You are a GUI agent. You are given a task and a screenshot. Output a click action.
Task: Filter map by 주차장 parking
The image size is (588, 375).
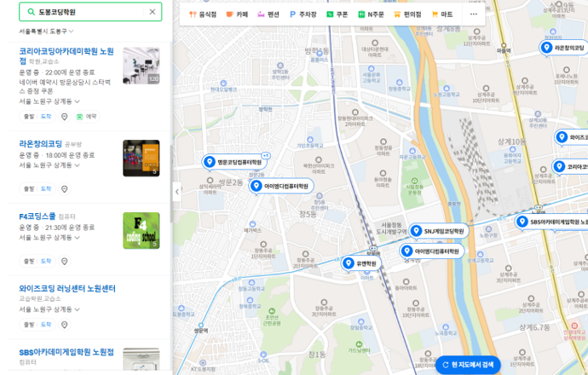pyautogui.click(x=303, y=14)
